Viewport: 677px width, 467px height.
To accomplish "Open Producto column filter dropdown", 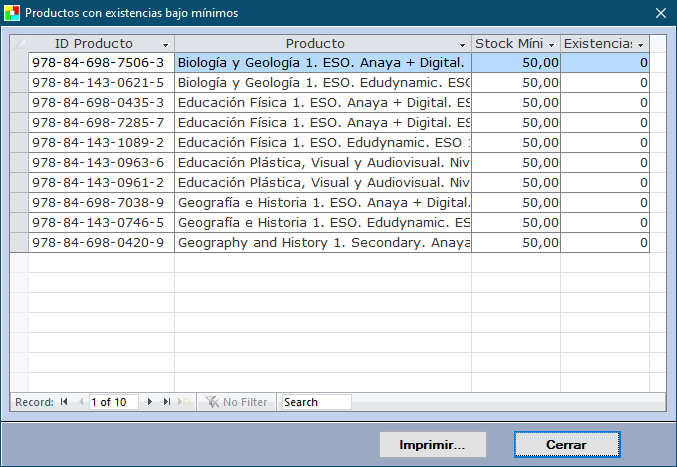I will 462,45.
